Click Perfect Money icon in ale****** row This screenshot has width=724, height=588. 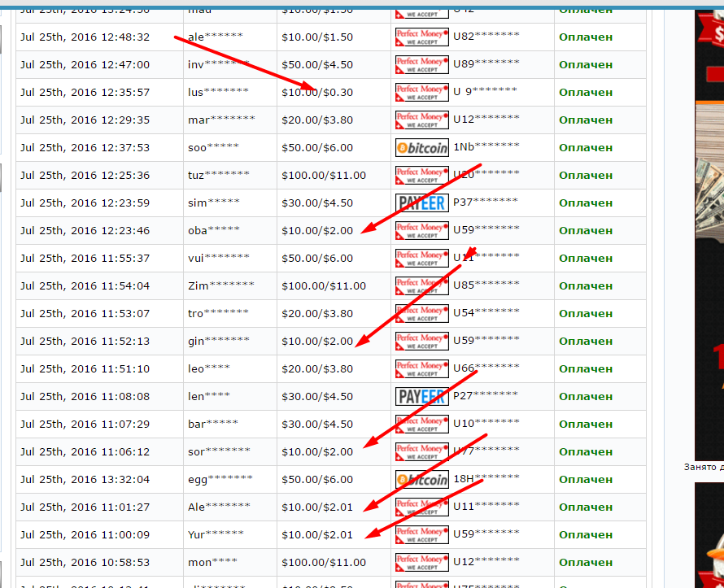pyautogui.click(x=421, y=37)
